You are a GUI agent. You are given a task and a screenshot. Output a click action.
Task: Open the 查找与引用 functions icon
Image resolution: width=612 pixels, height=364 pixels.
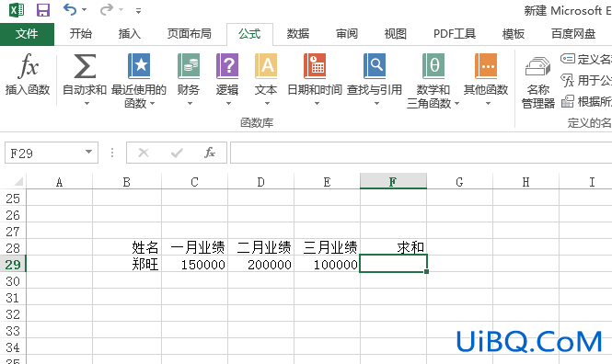pyautogui.click(x=375, y=66)
